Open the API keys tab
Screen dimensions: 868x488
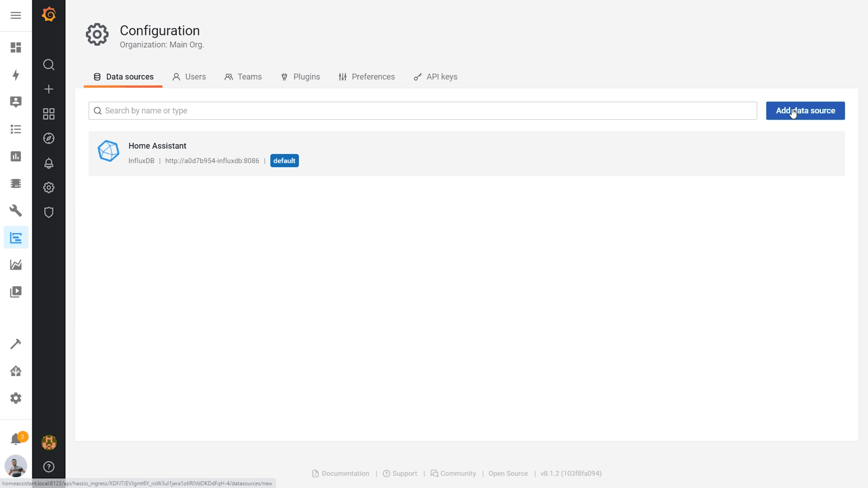[435, 77]
